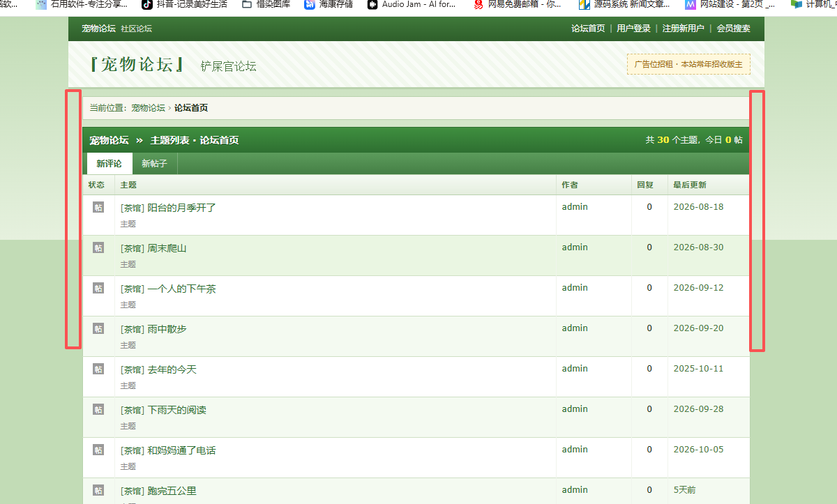Click the 『宠物论坛』 site logo title
Viewport: 837px width, 504px height.
click(137, 65)
